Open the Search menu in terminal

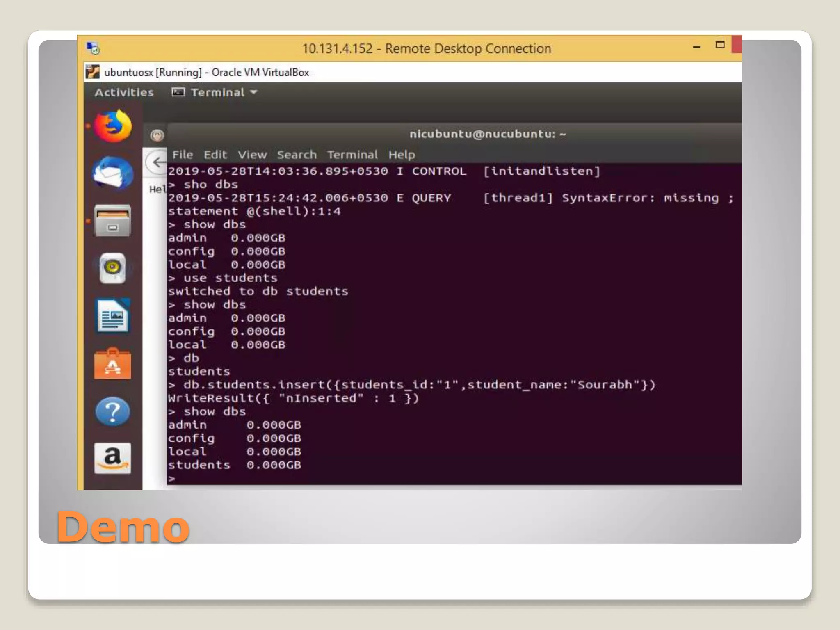(x=297, y=155)
